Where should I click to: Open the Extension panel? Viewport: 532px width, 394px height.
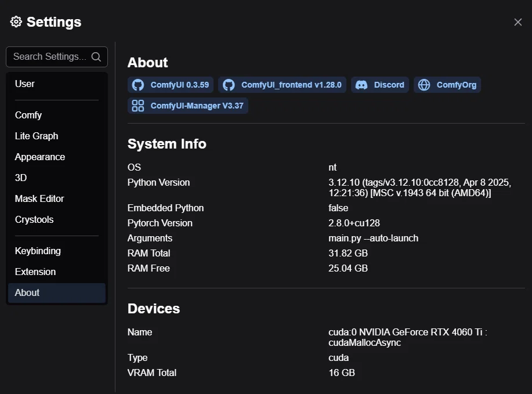point(57,272)
